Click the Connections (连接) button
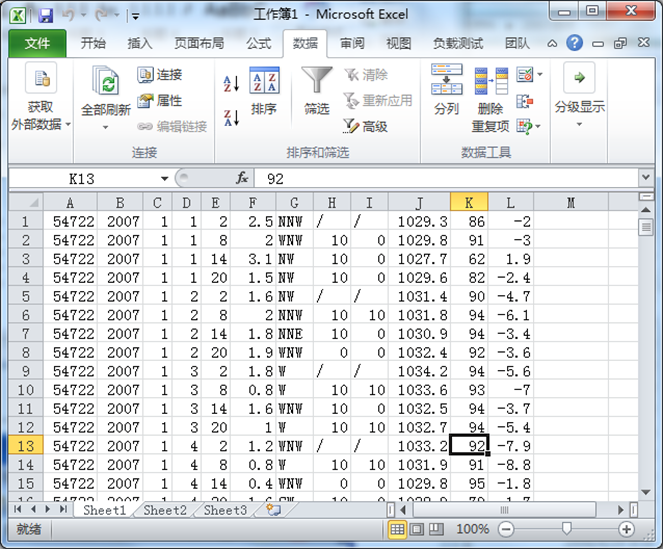Viewport: 663px width, 549px height. click(160, 75)
